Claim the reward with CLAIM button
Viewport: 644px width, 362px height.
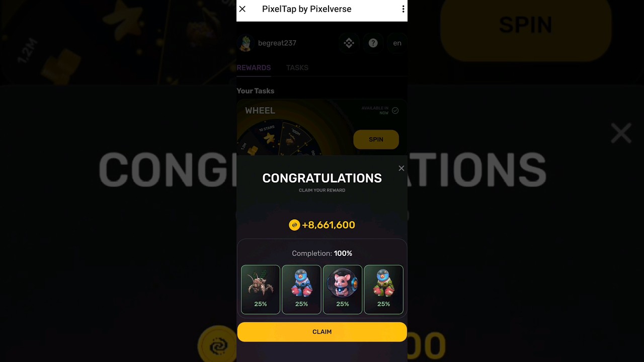pyautogui.click(x=322, y=332)
